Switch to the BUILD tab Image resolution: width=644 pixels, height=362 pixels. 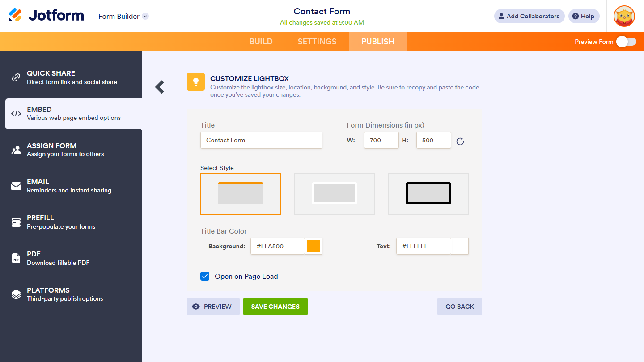[x=261, y=42]
